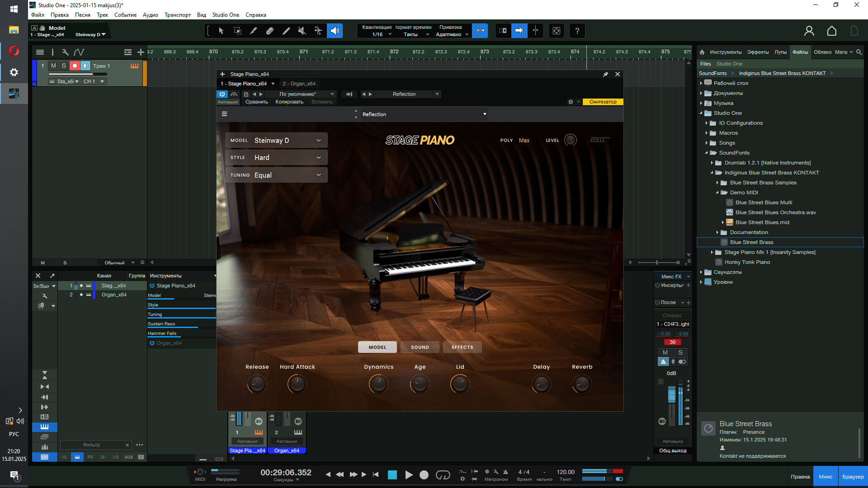
Task: Click the Синтезатор button
Action: [x=603, y=102]
